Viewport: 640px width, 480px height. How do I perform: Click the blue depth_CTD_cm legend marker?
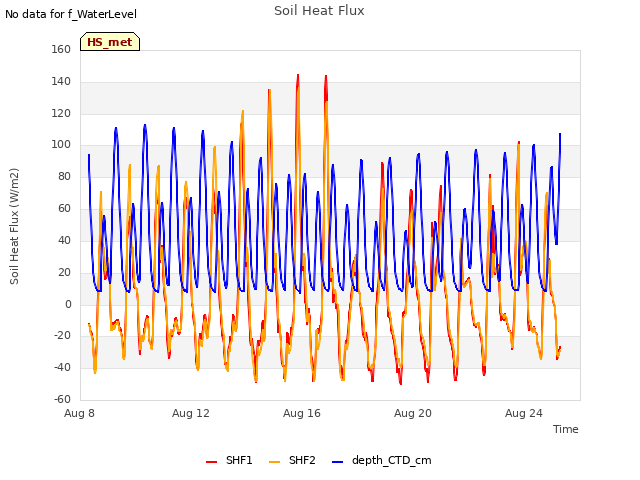coord(338,462)
